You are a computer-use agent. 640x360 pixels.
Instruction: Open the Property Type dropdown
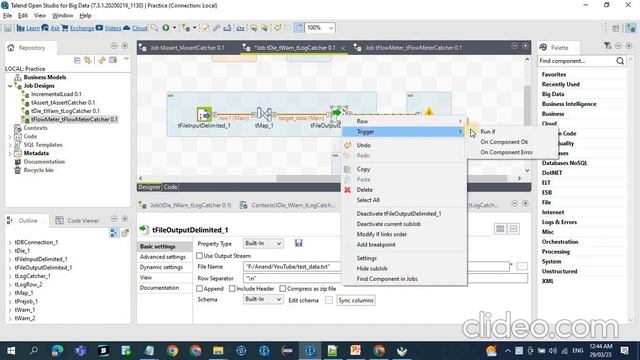(x=263, y=243)
